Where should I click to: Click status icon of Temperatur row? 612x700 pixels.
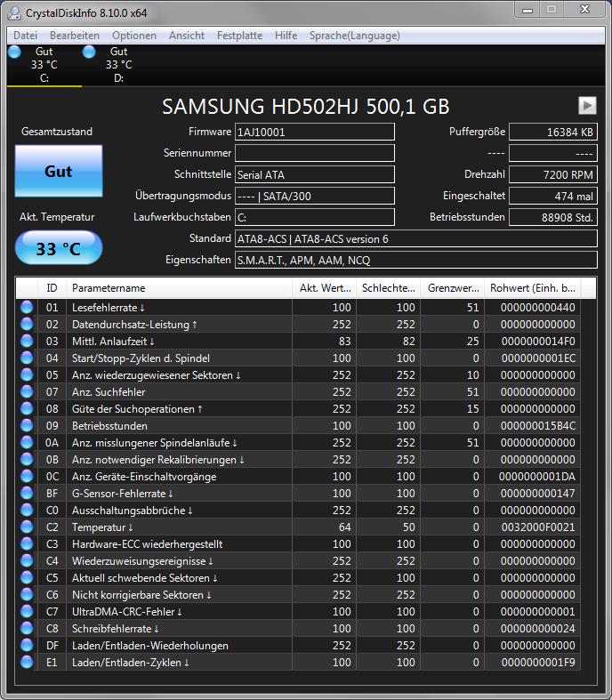coord(27,527)
